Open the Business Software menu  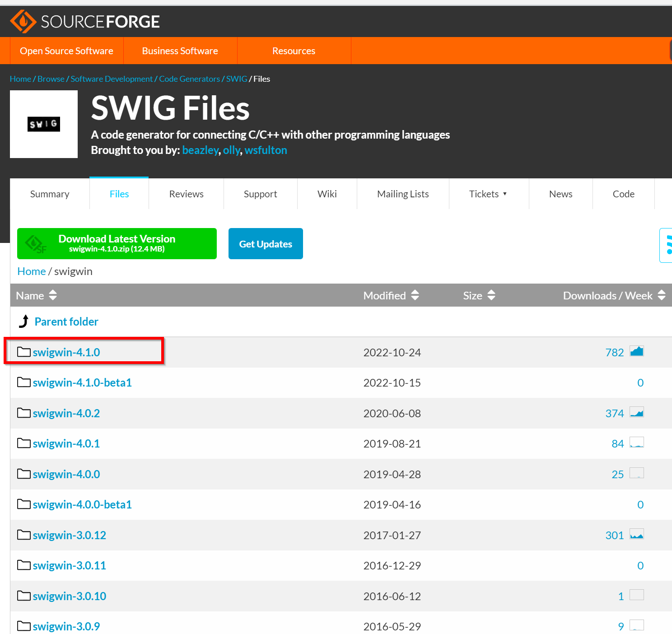[180, 51]
